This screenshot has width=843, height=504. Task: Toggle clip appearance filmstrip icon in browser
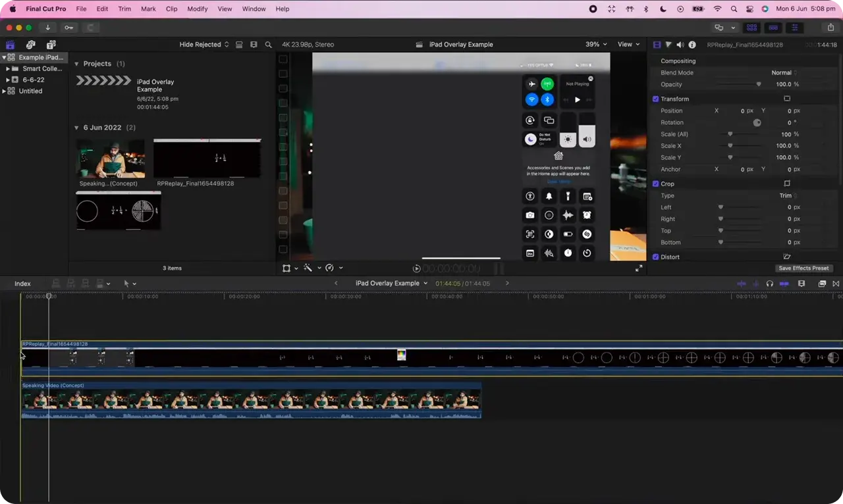[x=254, y=45]
